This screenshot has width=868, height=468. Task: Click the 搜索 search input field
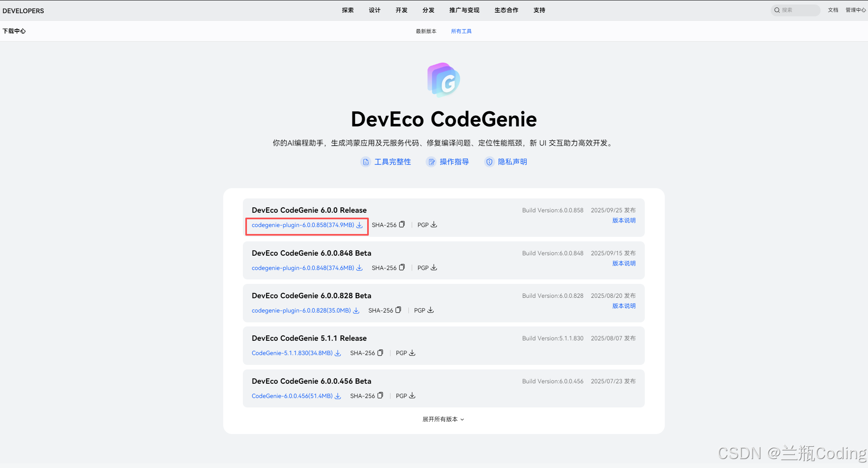click(797, 10)
